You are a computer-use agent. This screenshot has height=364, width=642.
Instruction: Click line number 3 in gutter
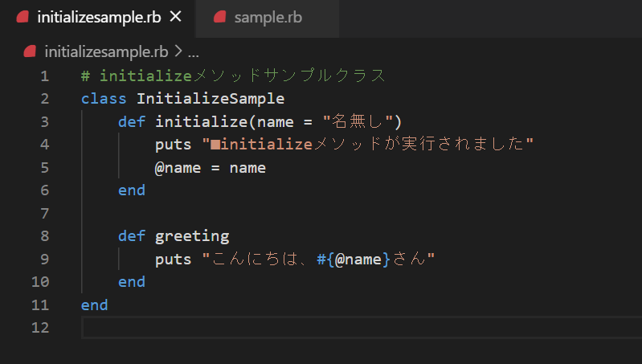45,122
